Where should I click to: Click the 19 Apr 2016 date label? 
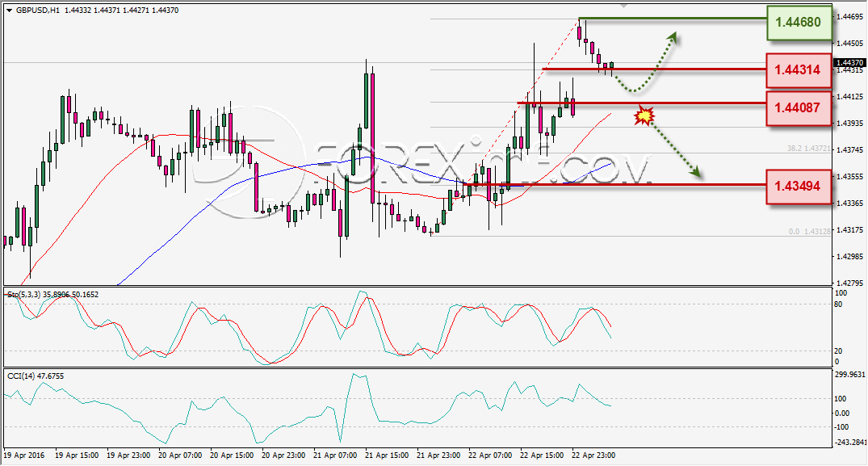point(24,455)
